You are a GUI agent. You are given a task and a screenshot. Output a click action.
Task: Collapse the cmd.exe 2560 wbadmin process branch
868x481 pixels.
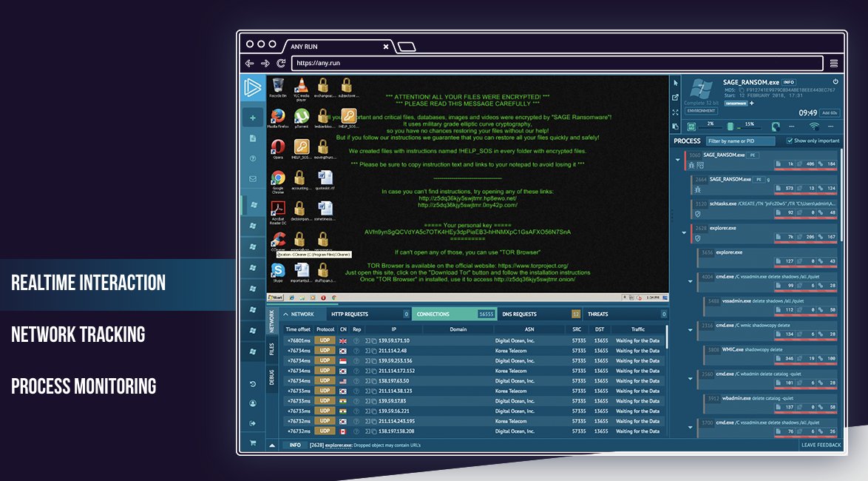691,379
